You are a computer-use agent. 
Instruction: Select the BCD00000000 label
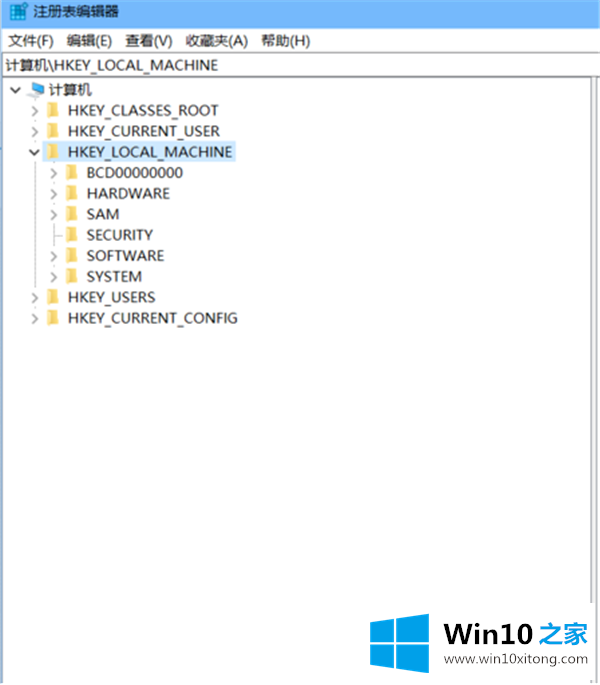pyautogui.click(x=135, y=173)
